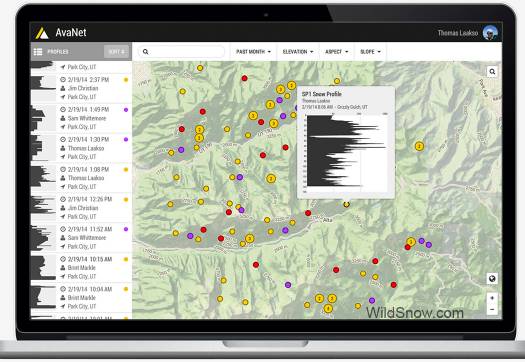
Task: Click the purple dot on the 1:49 PM row
Action: [x=126, y=110]
